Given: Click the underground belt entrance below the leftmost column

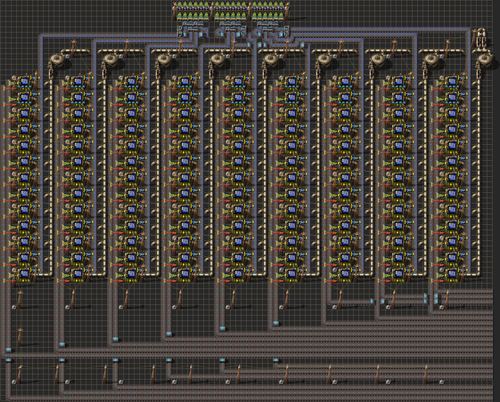Looking at the screenshot, I should click(9, 350).
